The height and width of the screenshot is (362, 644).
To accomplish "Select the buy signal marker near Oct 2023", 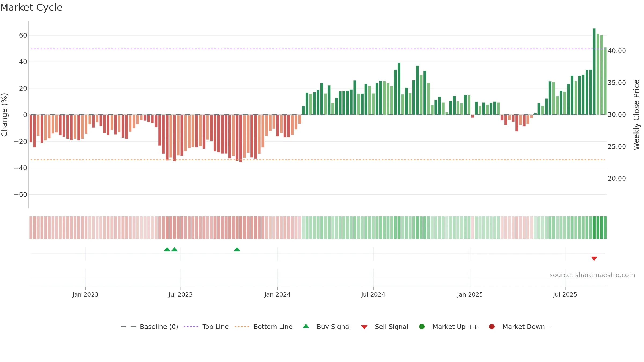I will (237, 249).
